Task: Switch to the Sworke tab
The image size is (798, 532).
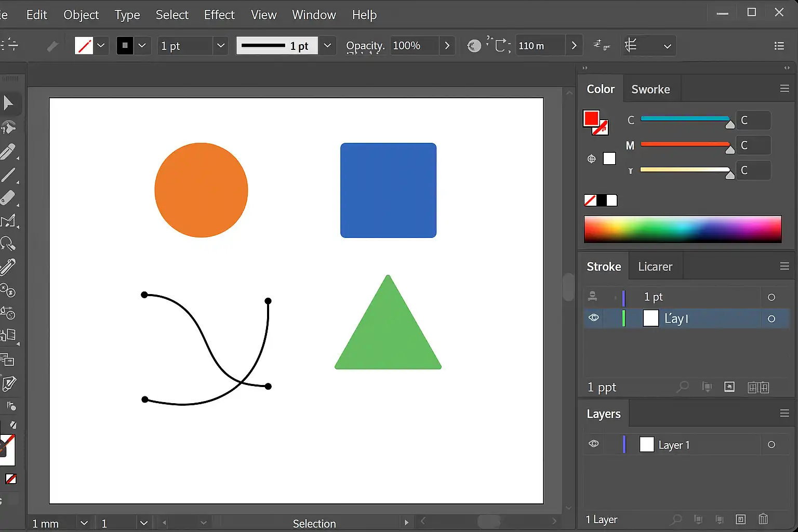Action: coord(650,89)
